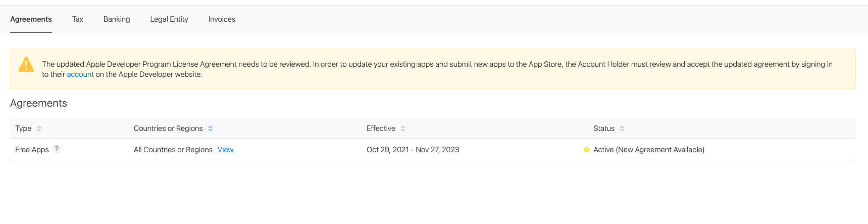Sort by Type using its sort arrows
868x224 pixels.
(x=39, y=128)
